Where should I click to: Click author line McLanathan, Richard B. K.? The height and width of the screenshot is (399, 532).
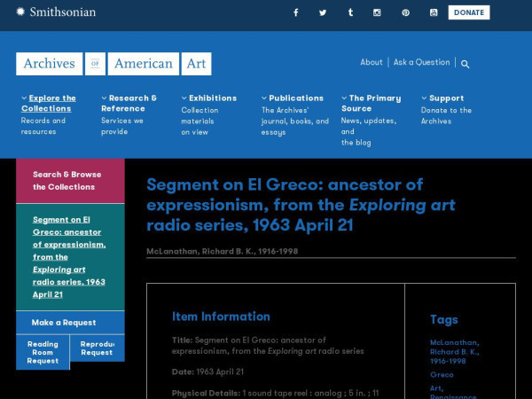point(223,252)
